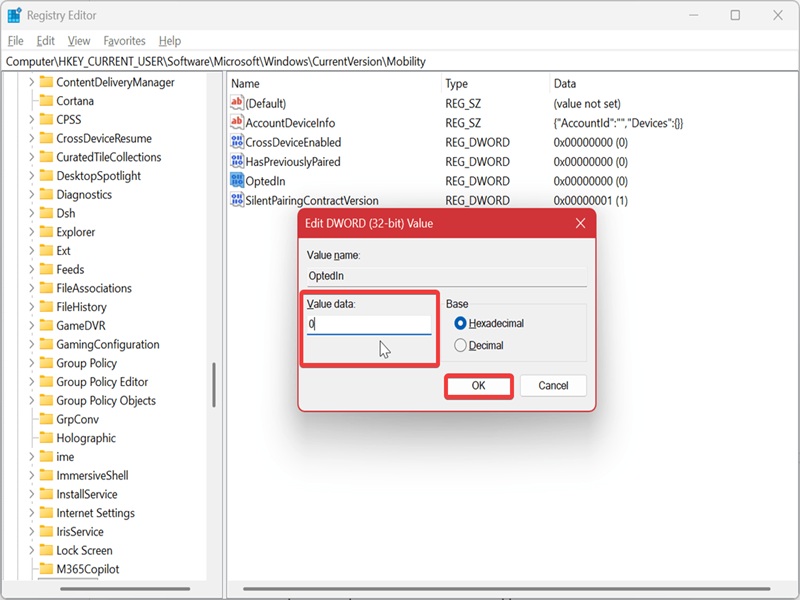The image size is (800, 600).
Task: Open the View menu
Action: tap(79, 41)
